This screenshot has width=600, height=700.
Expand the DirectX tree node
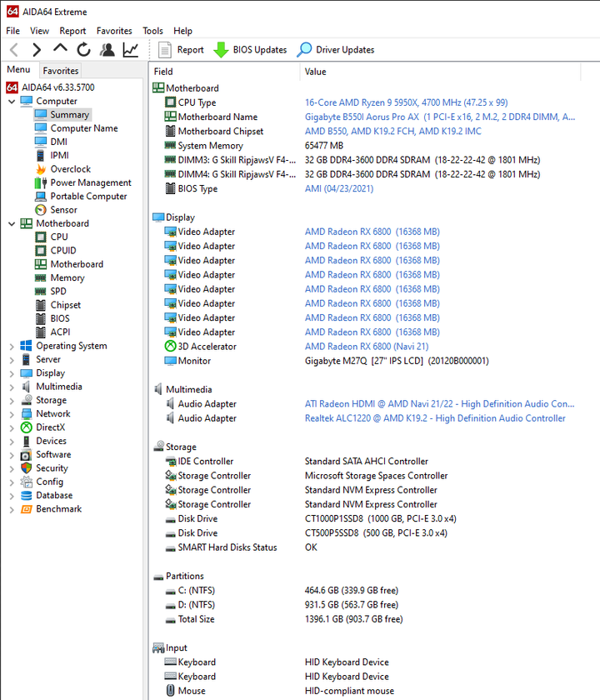pos(12,427)
